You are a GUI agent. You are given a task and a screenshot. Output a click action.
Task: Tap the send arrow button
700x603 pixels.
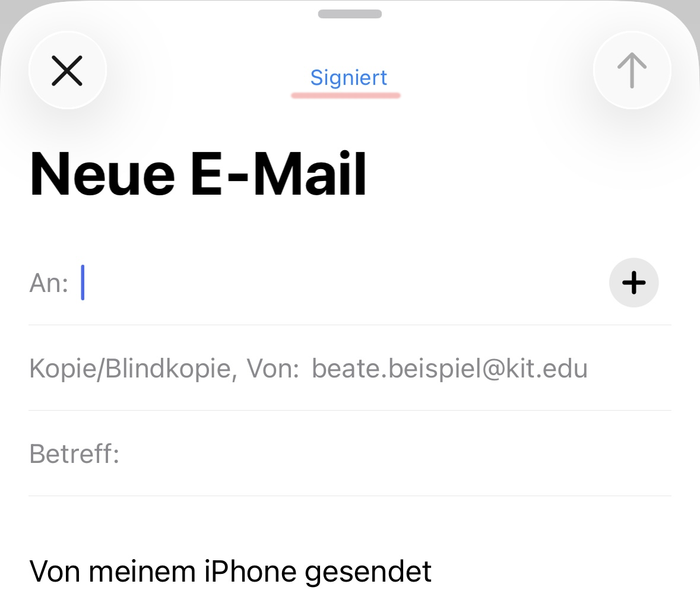tap(632, 71)
